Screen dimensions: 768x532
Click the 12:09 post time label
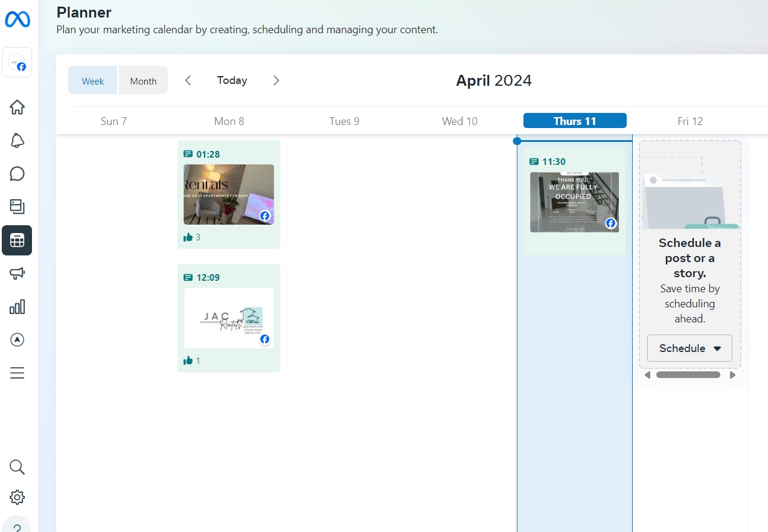coord(208,278)
